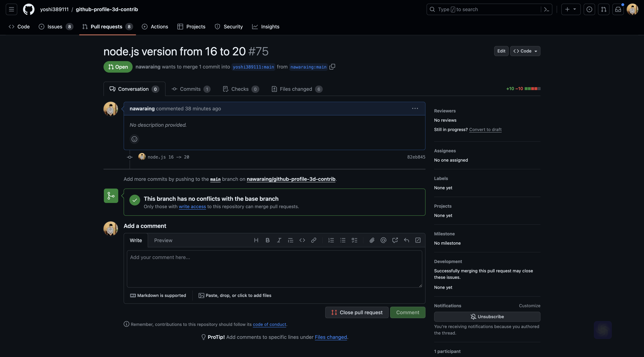Open Convert to draft link

[x=485, y=129]
